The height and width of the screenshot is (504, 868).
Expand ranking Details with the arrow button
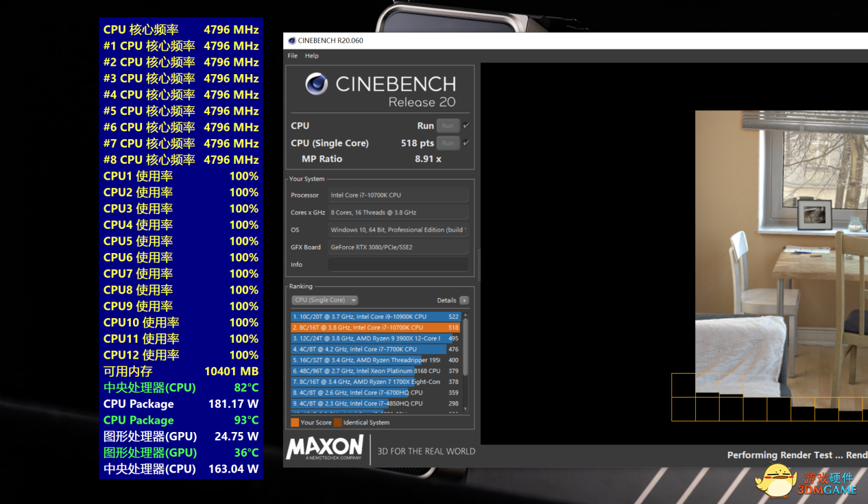(x=464, y=300)
